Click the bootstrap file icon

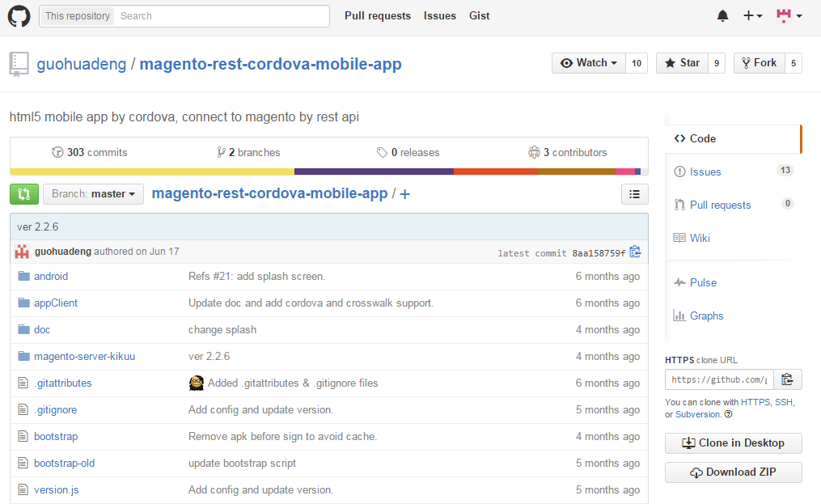(23, 436)
